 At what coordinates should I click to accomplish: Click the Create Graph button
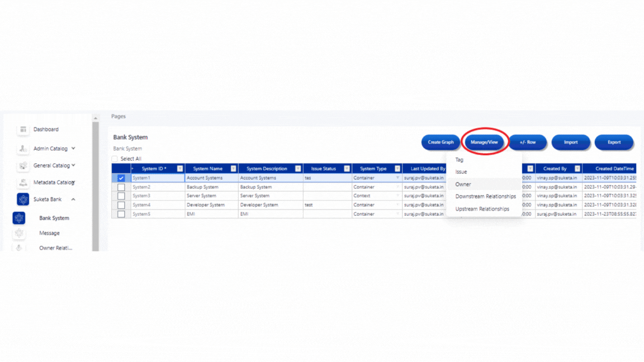pos(441,142)
